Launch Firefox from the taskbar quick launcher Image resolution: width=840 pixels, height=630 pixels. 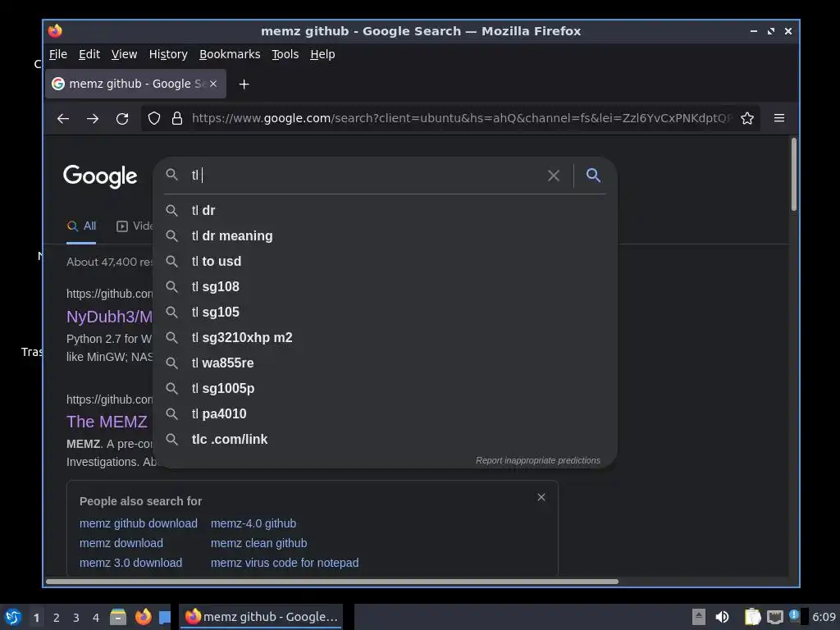[143, 617]
